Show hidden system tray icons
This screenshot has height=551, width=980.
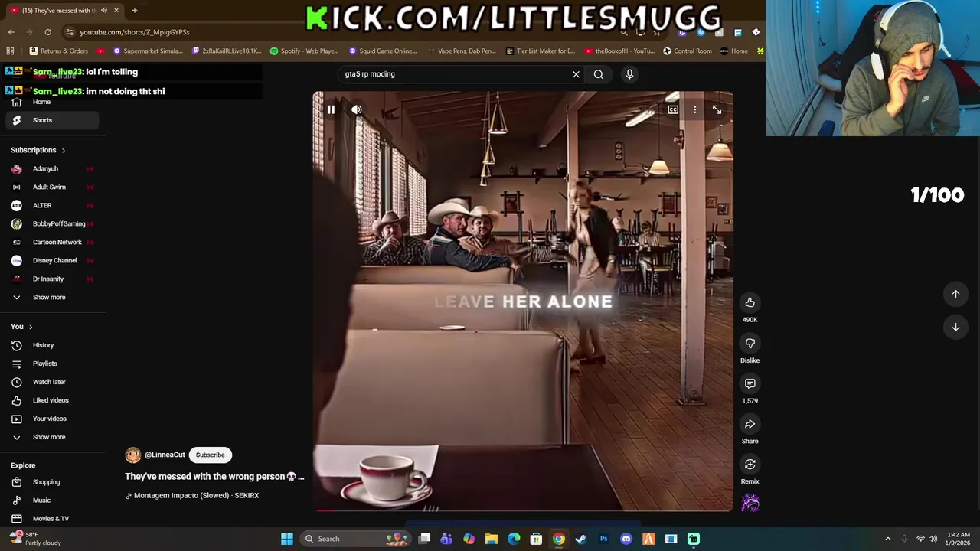(888, 539)
